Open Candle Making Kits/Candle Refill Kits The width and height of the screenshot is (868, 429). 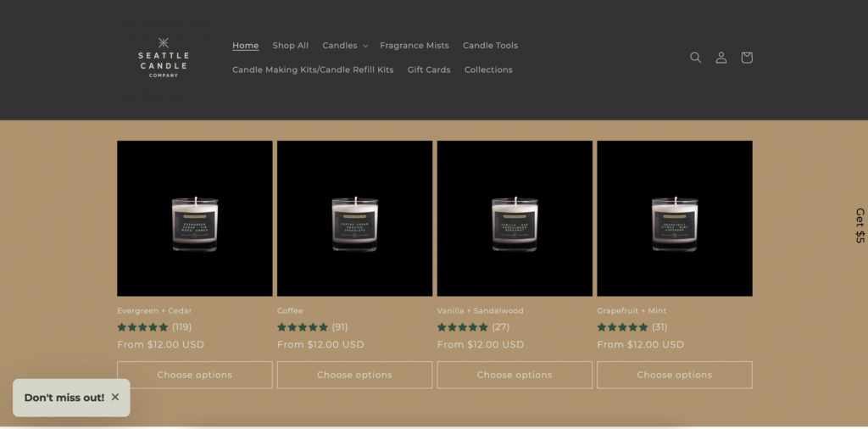pos(313,70)
